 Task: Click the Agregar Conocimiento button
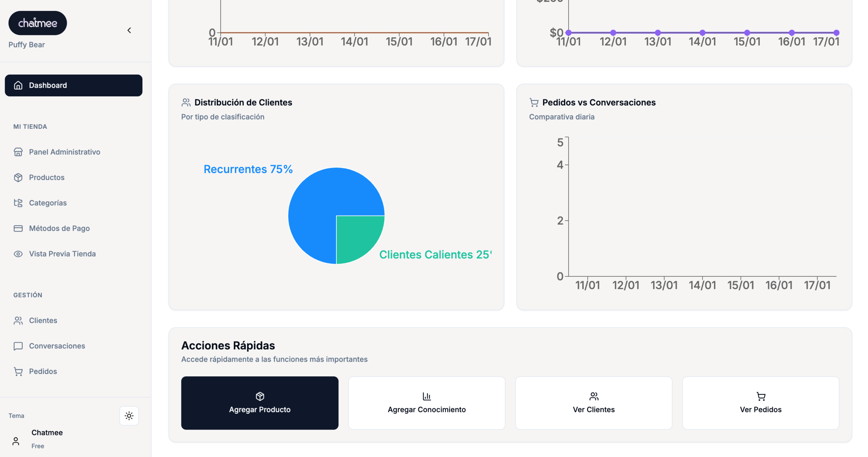click(427, 403)
